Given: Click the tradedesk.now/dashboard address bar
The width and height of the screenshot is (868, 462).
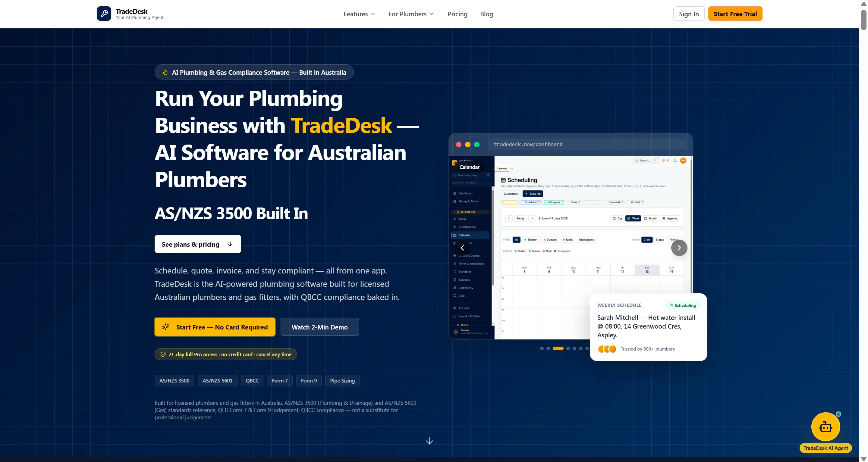Looking at the screenshot, I should 587,145.
